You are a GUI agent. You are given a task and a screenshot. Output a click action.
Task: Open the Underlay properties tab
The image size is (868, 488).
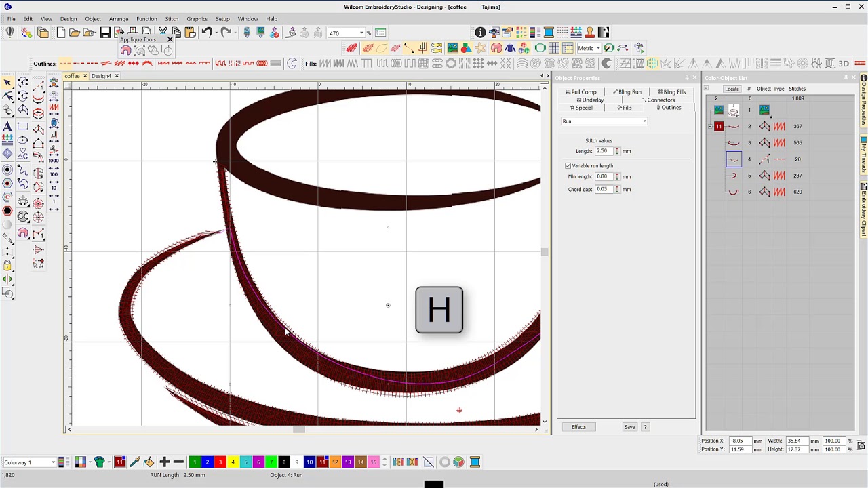[590, 100]
